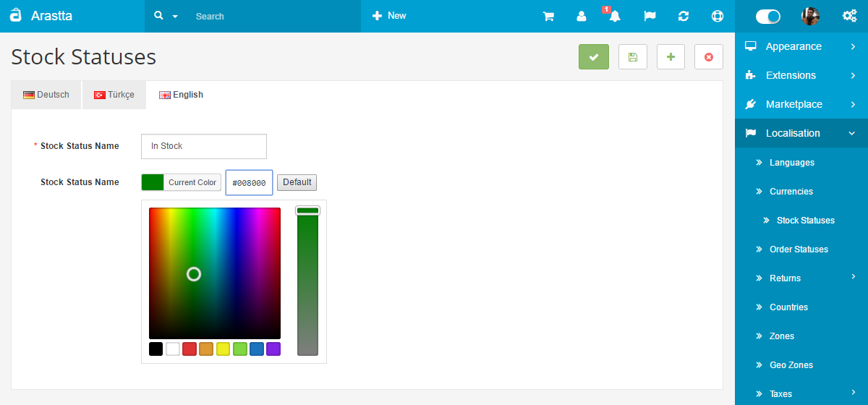The height and width of the screenshot is (405, 868).
Task: Open the shopping cart icon in top bar
Action: pyautogui.click(x=548, y=16)
